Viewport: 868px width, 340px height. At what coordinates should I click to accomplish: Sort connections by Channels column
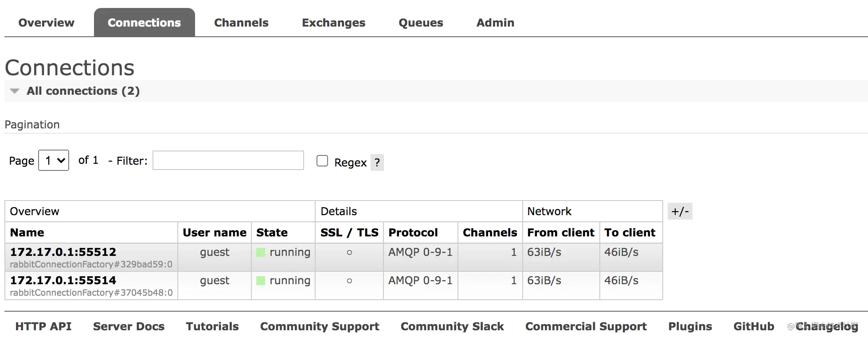point(490,232)
